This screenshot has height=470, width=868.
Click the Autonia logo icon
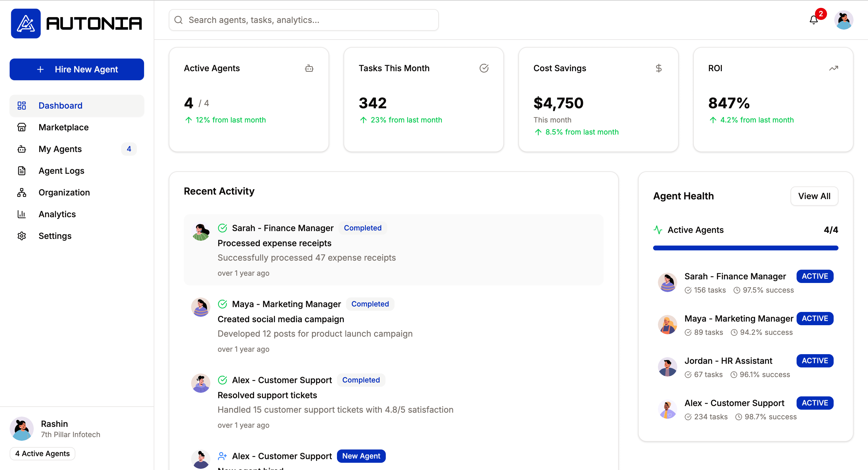click(x=26, y=23)
